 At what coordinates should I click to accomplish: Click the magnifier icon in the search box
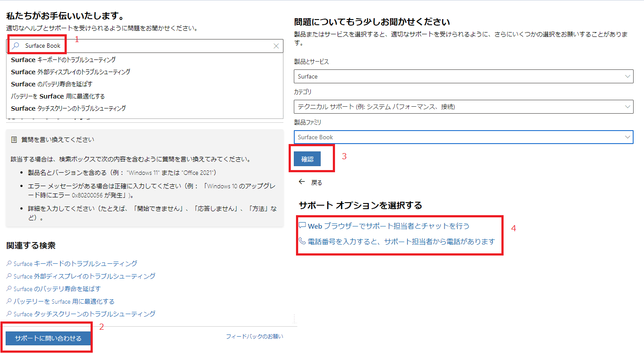coord(16,46)
